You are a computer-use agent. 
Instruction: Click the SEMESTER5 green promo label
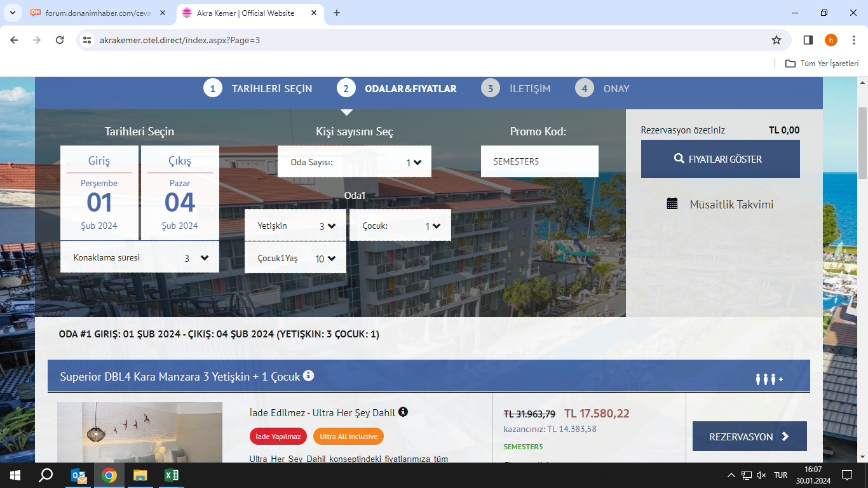[x=523, y=447]
